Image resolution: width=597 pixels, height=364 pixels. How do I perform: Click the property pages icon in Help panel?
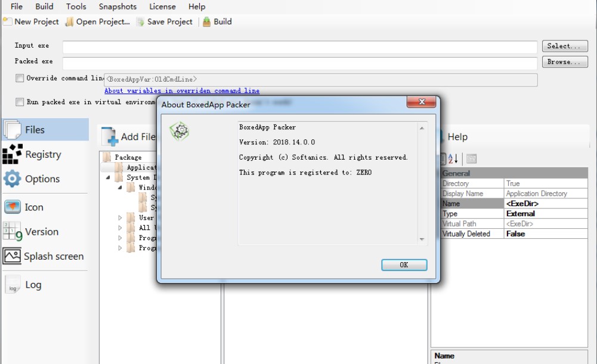[471, 158]
